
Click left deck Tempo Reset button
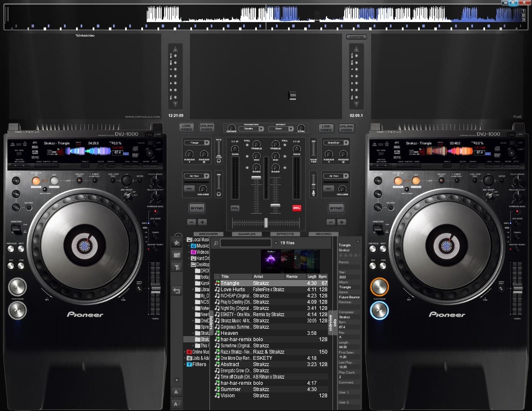point(139,288)
